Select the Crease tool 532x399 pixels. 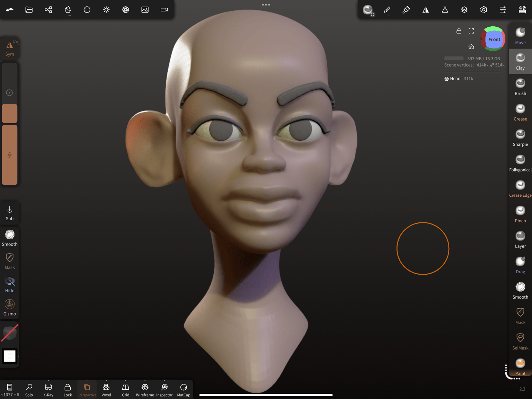[x=520, y=112]
